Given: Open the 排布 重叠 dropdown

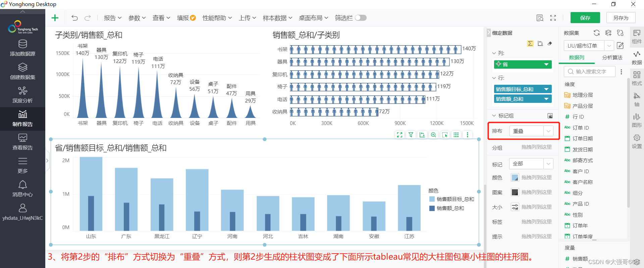Looking at the screenshot, I should (531, 131).
